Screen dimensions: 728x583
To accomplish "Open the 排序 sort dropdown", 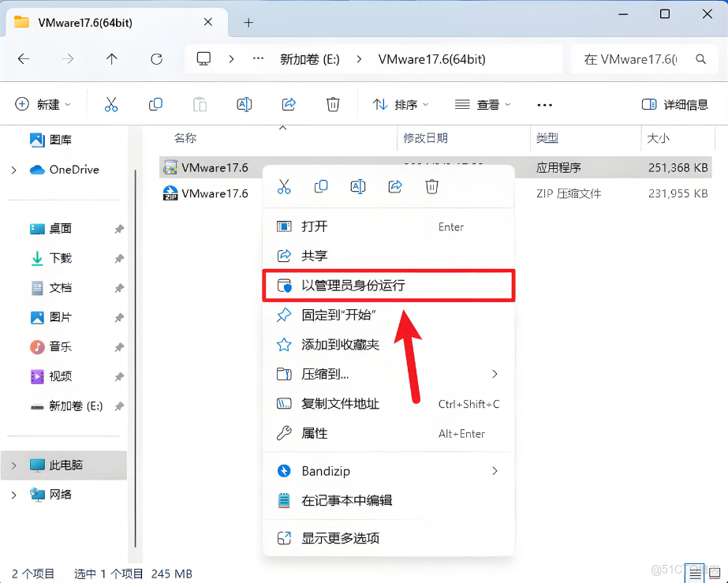I will click(398, 104).
